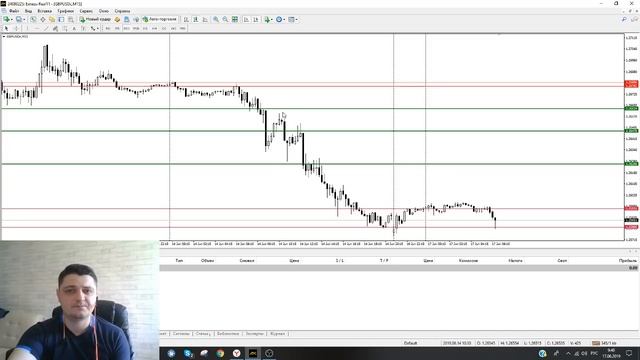Click the connection status indicator in status bar
Image resolution: width=640 pixels, height=360 pixels.
pos(604,343)
